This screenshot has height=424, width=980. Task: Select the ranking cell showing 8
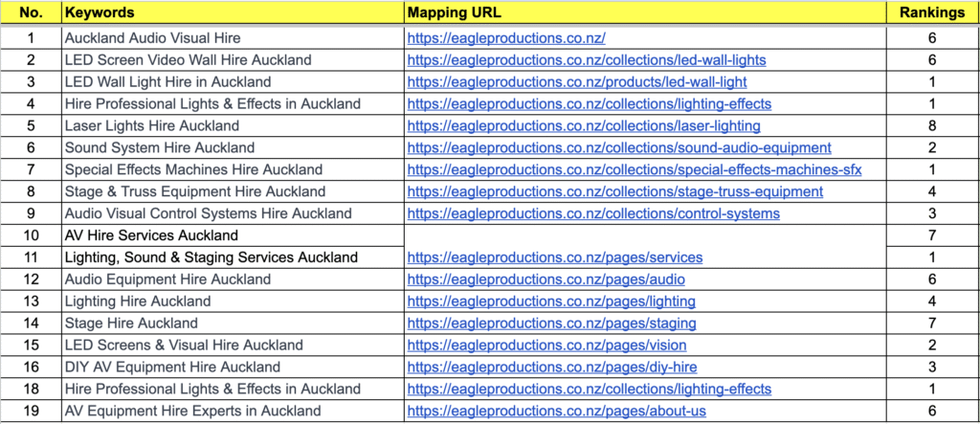coord(931,126)
